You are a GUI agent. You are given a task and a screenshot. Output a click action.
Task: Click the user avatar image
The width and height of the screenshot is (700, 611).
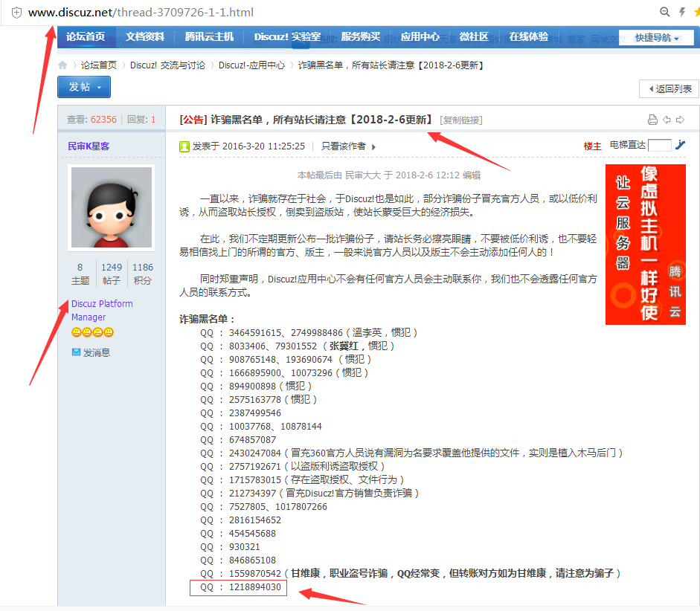pyautogui.click(x=112, y=207)
